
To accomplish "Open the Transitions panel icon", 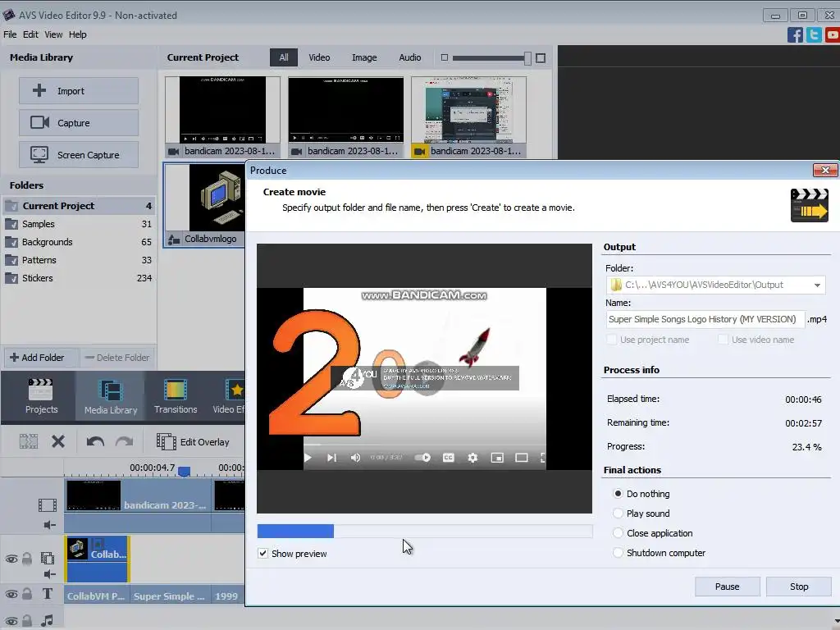I will pyautogui.click(x=176, y=395).
